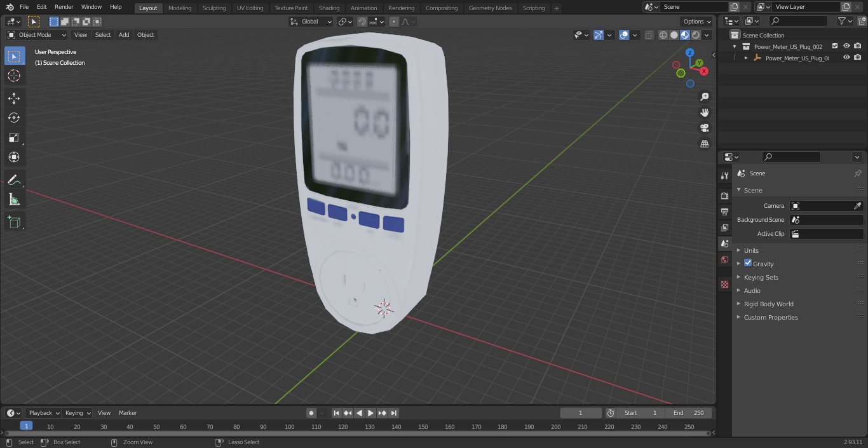Screen dimensions: 868x448
Task: Open the Render properties tab
Action: (x=724, y=196)
